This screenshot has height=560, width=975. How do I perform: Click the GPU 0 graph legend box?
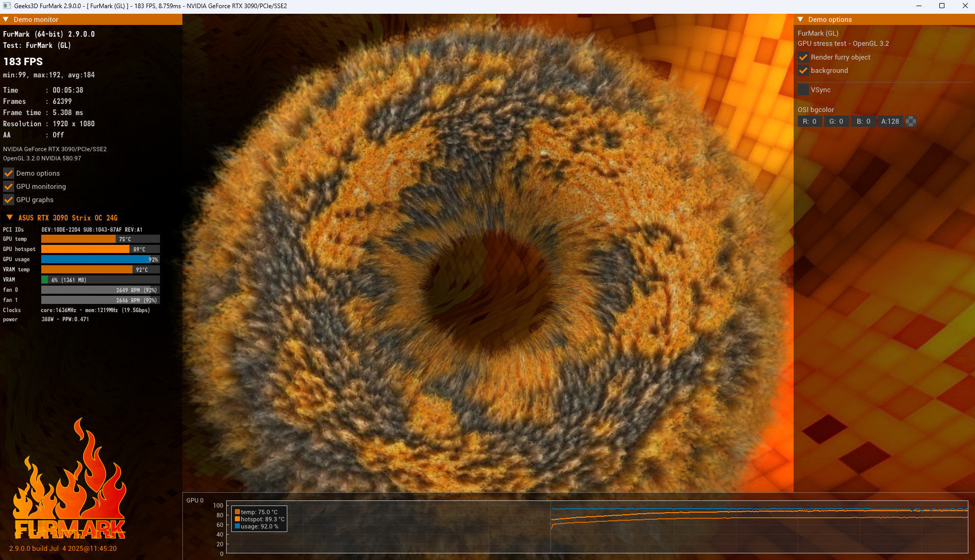click(259, 519)
